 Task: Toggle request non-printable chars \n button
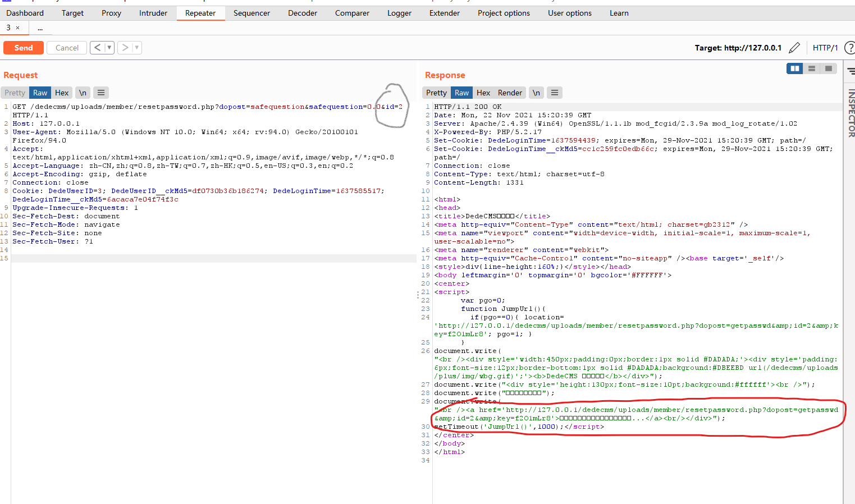pos(83,93)
